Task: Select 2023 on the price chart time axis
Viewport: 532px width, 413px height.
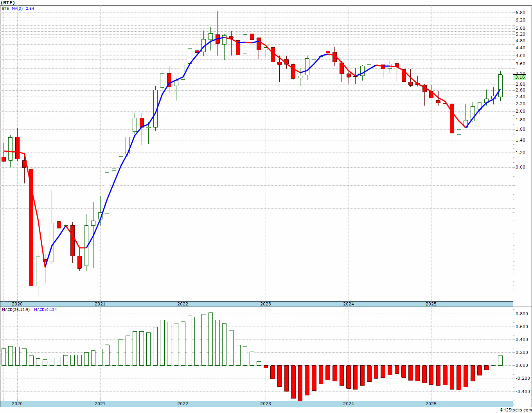Action: [266, 304]
